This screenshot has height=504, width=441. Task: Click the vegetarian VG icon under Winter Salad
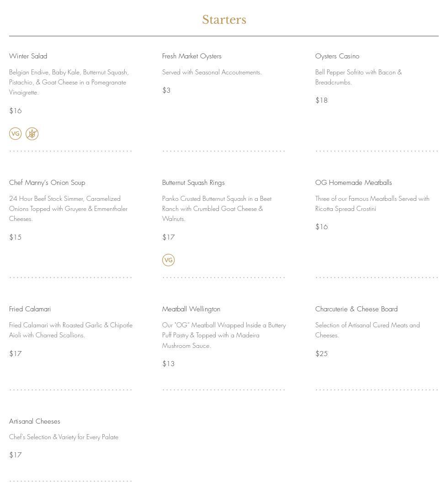[16, 134]
